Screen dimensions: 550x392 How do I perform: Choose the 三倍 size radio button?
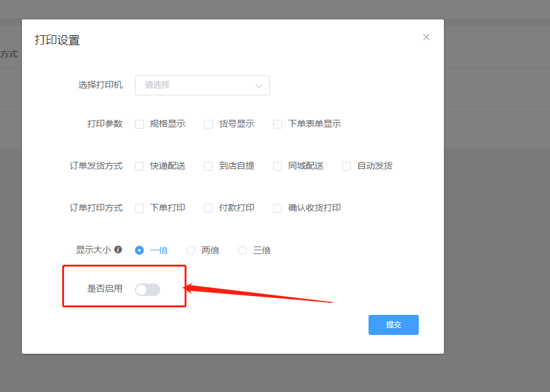pos(242,250)
